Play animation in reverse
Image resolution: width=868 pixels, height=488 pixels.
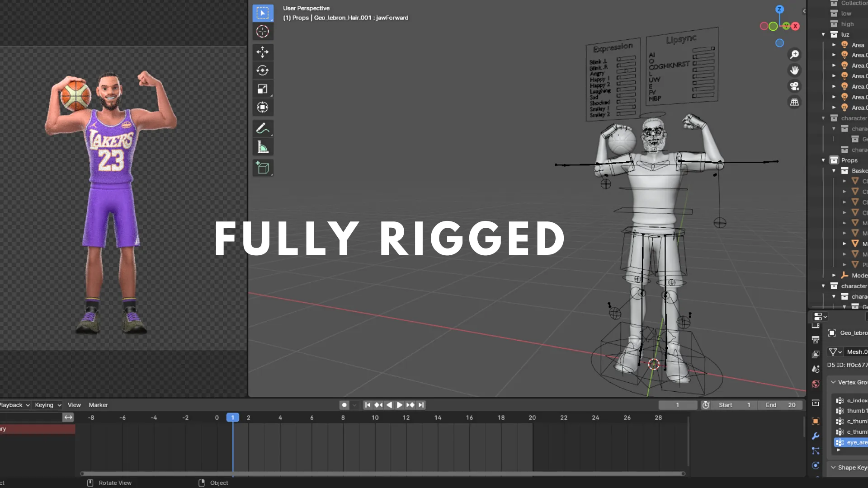pos(389,405)
